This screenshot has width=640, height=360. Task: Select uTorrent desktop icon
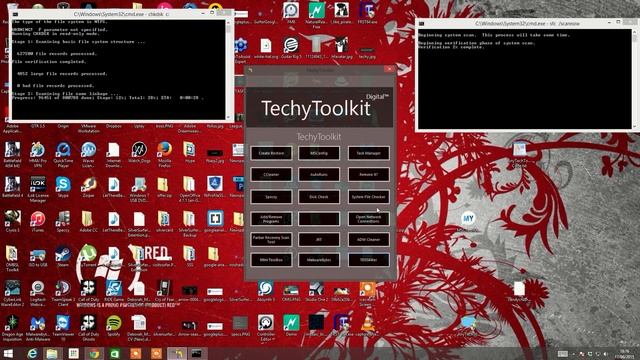[88, 254]
